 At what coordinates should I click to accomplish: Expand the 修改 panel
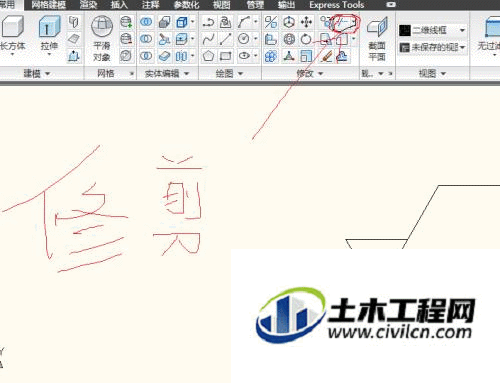coord(310,73)
